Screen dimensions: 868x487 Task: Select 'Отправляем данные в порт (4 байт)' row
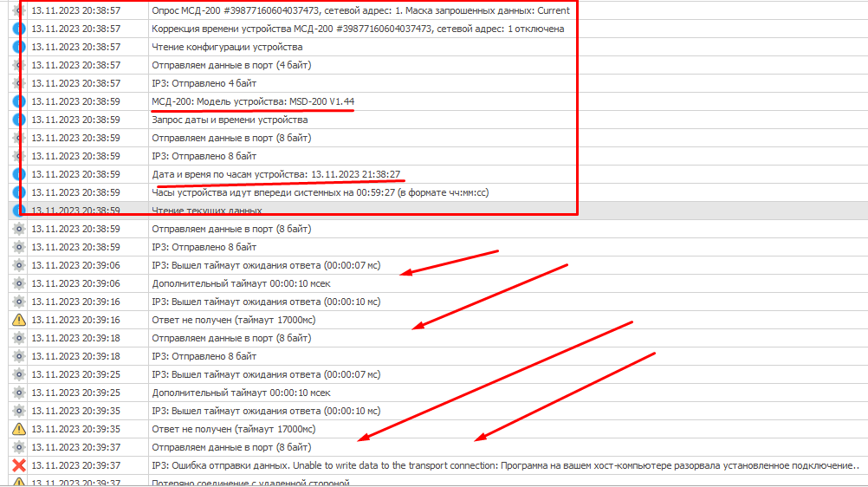(x=231, y=65)
